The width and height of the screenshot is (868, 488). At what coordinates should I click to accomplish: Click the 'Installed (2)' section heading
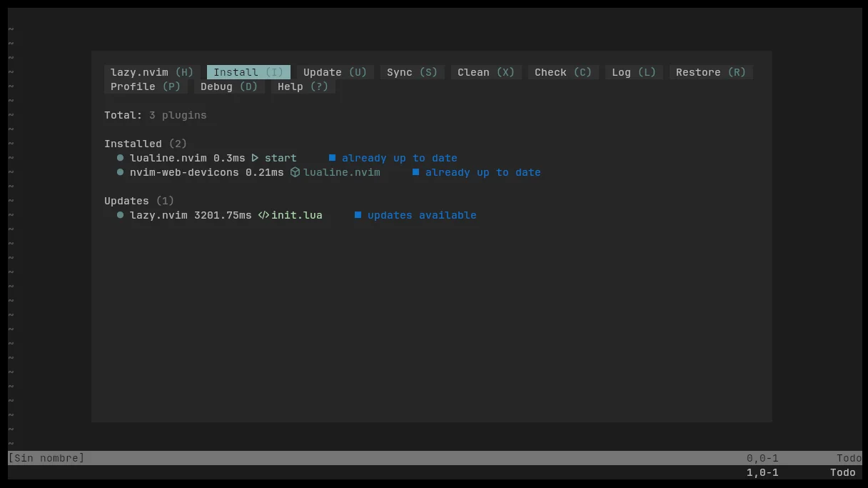[x=146, y=144]
